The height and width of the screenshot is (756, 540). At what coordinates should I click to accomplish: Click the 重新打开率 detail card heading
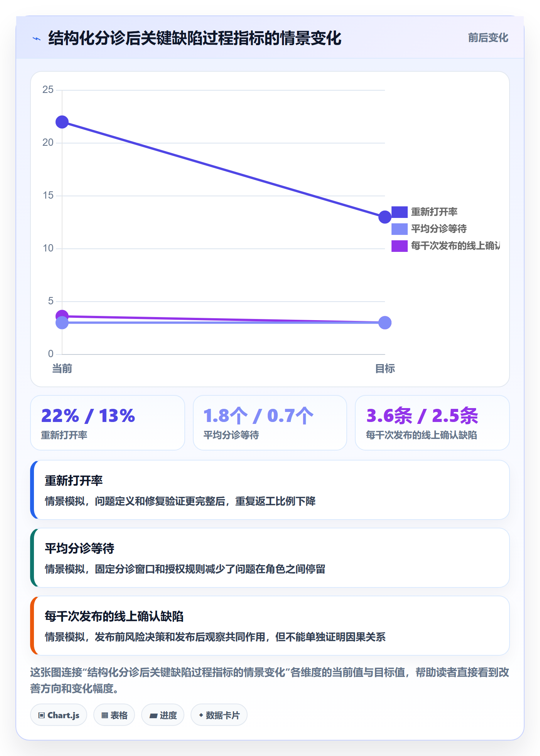74,481
